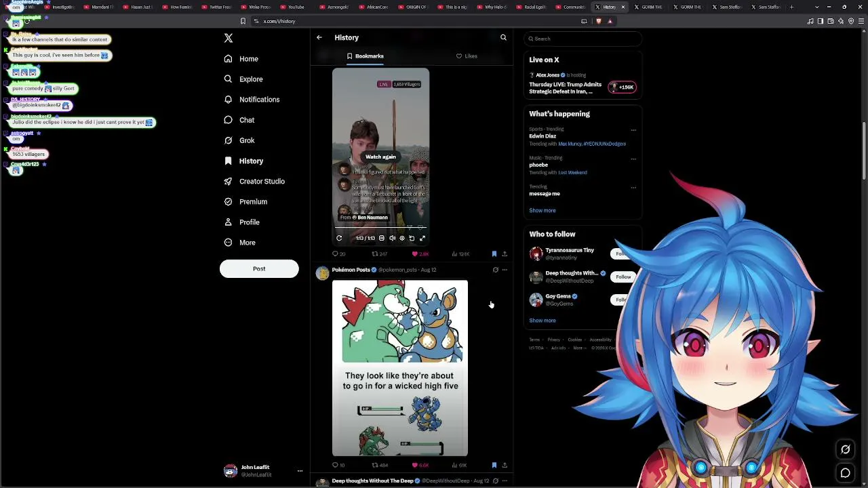Open the Bowser and Blastoise meme image
This screenshot has height=488, width=868.
pyautogui.click(x=400, y=368)
